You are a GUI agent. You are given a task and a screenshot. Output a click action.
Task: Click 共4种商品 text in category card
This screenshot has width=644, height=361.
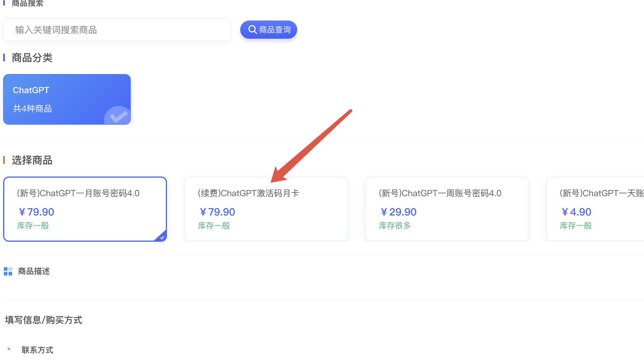(32, 108)
